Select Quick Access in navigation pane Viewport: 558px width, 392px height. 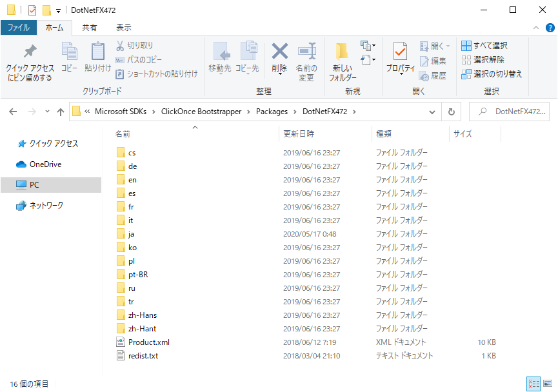pyautogui.click(x=48, y=144)
